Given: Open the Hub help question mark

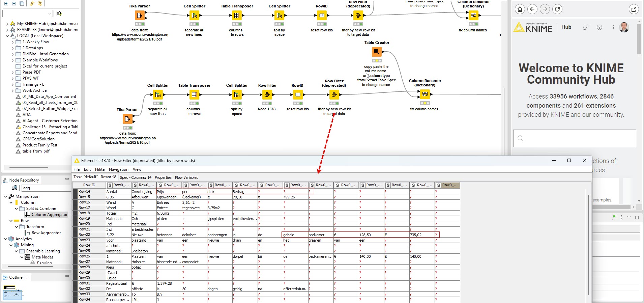Looking at the screenshot, I should [x=599, y=27].
